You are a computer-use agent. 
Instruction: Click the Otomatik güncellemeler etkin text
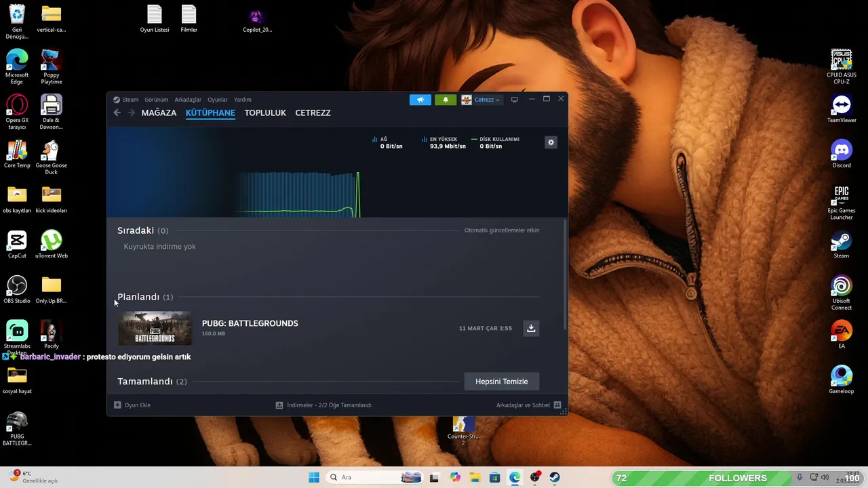tap(502, 230)
